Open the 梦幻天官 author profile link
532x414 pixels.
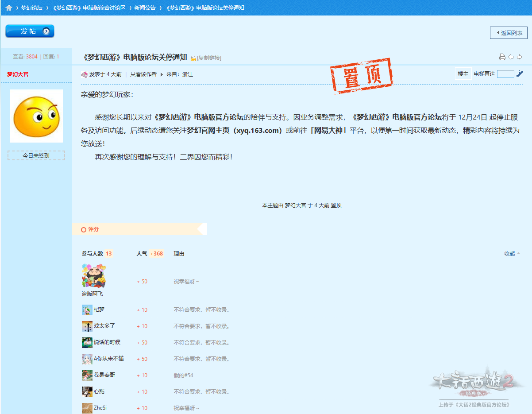point(18,74)
